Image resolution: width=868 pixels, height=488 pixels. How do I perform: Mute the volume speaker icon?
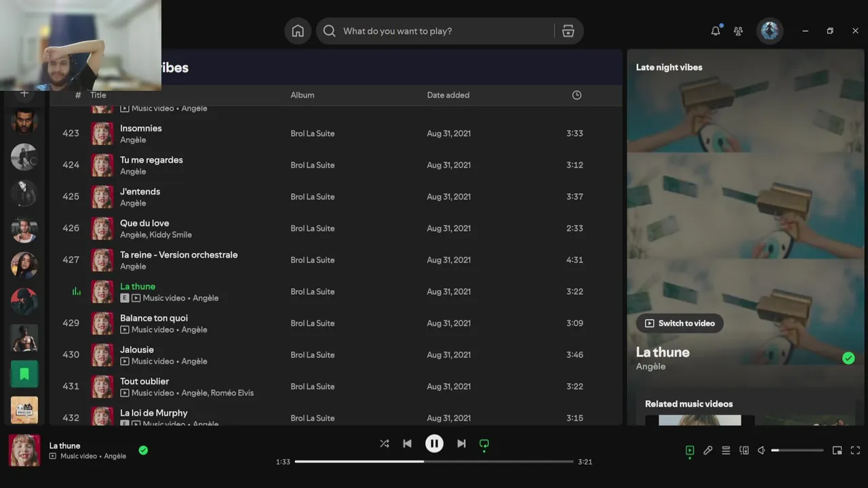click(x=762, y=451)
